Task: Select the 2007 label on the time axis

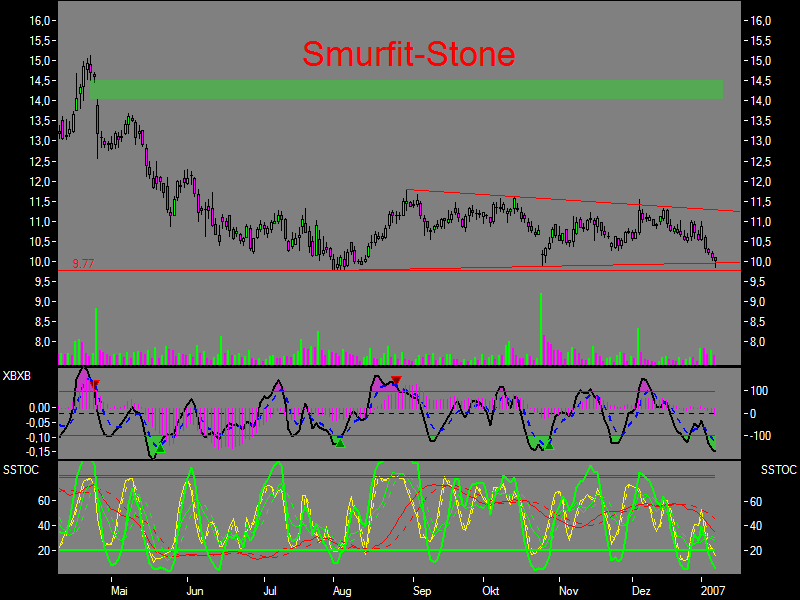Action: 713,591
